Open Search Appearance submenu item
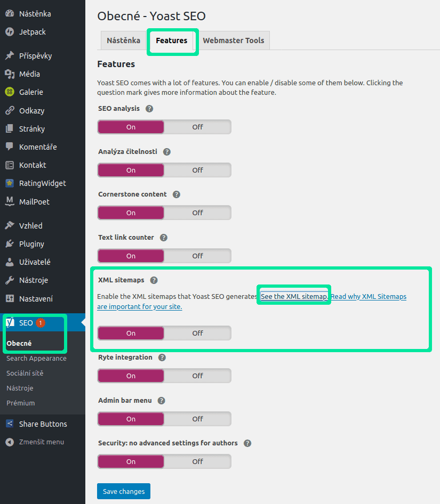This screenshot has width=440, height=504. (36, 358)
